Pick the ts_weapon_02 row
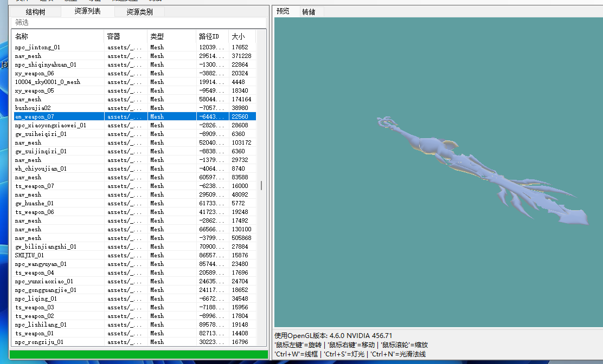 (135, 316)
